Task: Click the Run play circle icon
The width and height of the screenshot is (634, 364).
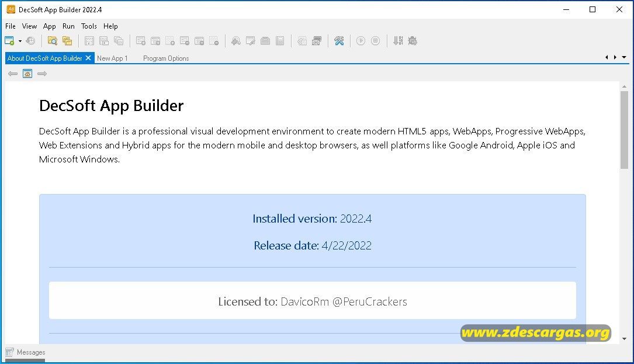Action: [361, 40]
